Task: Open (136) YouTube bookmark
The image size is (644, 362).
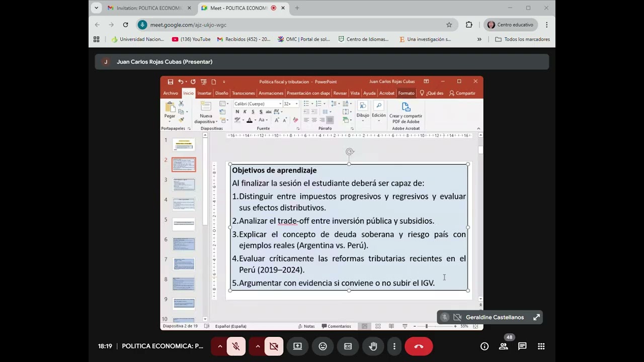Action: click(191, 39)
